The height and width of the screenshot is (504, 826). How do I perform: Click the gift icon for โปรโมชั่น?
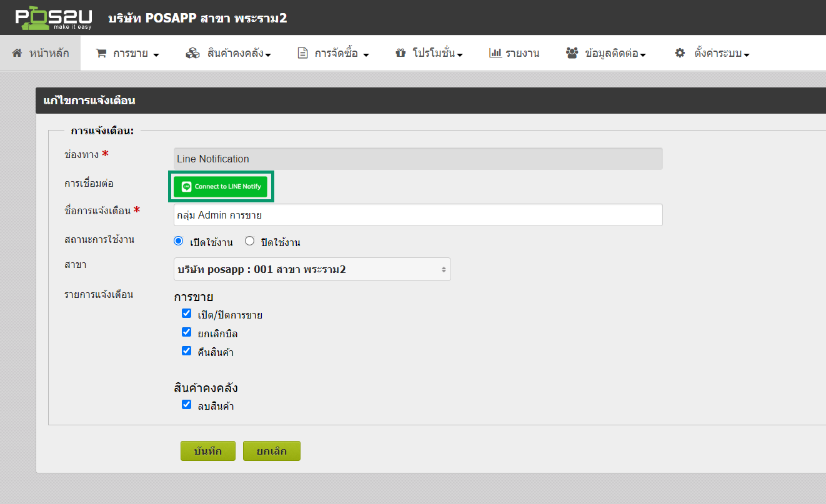click(x=401, y=54)
